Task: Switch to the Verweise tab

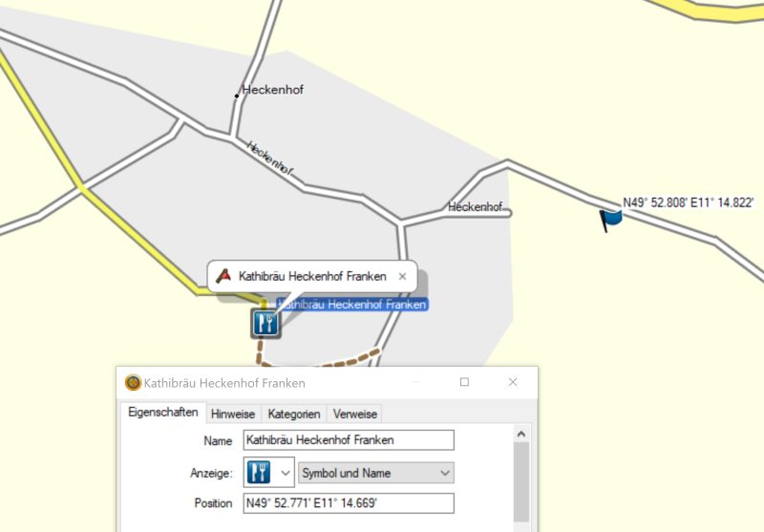Action: click(354, 415)
